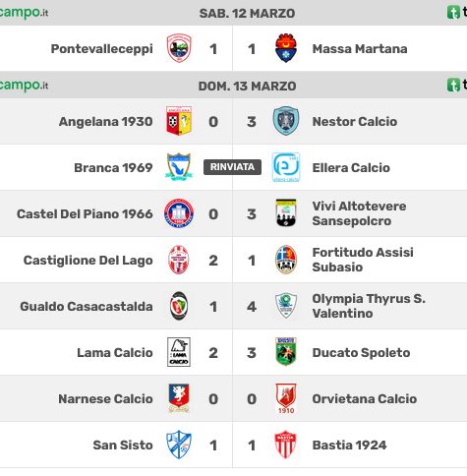Open the Angelana 1930 crest

(179, 121)
